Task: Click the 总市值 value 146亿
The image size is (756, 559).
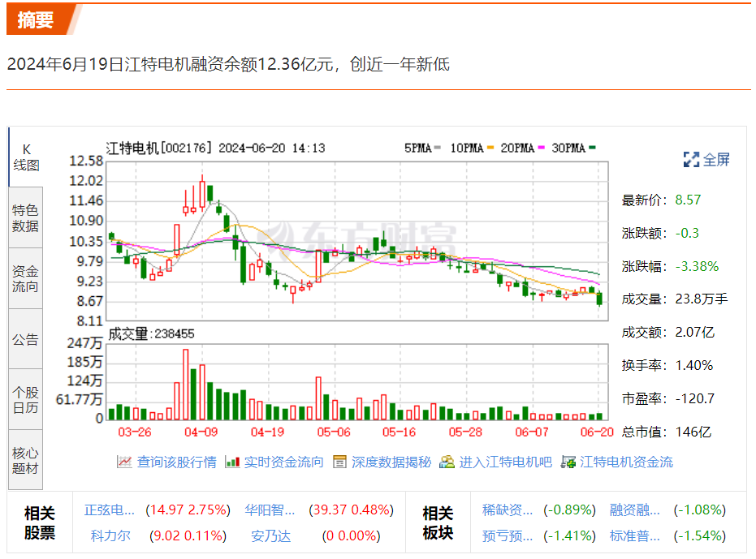Action: [693, 432]
